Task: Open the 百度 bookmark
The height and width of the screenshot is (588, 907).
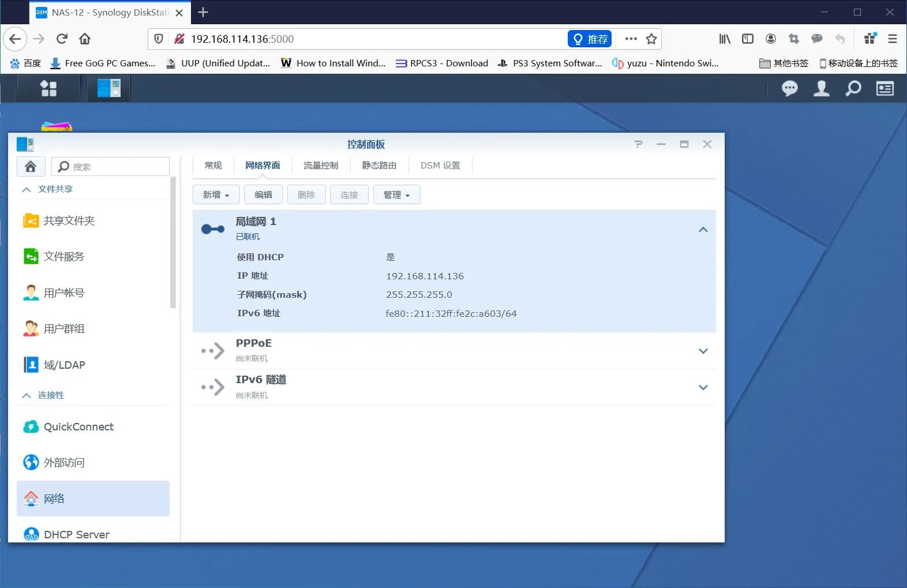Action: point(25,63)
